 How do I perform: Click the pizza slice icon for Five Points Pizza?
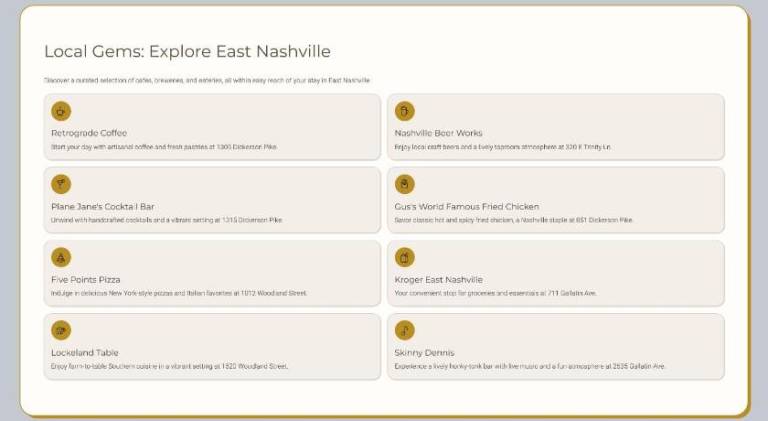tap(61, 257)
